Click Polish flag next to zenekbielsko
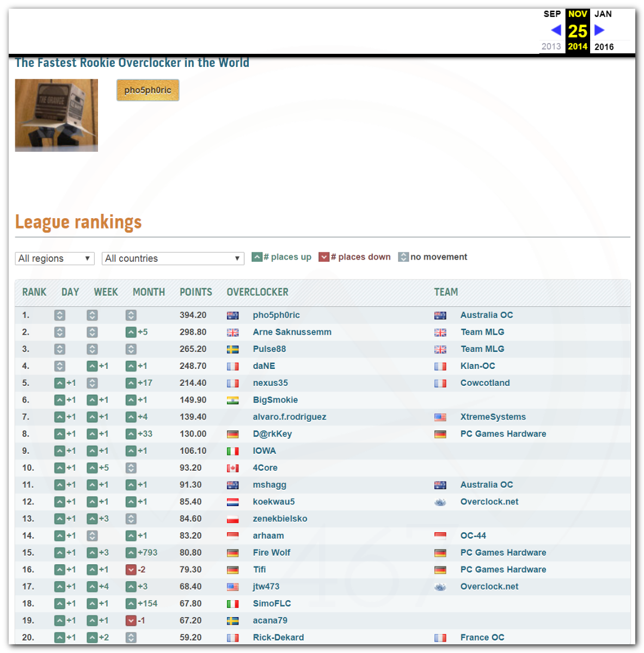 tap(232, 519)
